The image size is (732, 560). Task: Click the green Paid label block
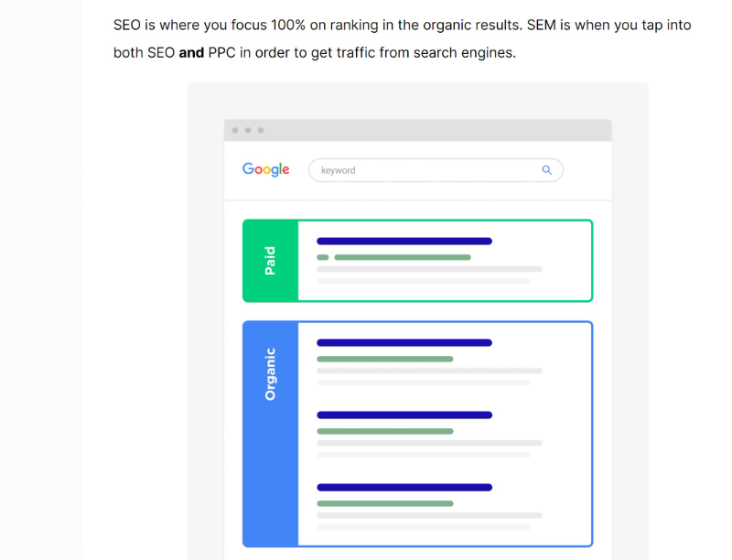[x=270, y=261]
